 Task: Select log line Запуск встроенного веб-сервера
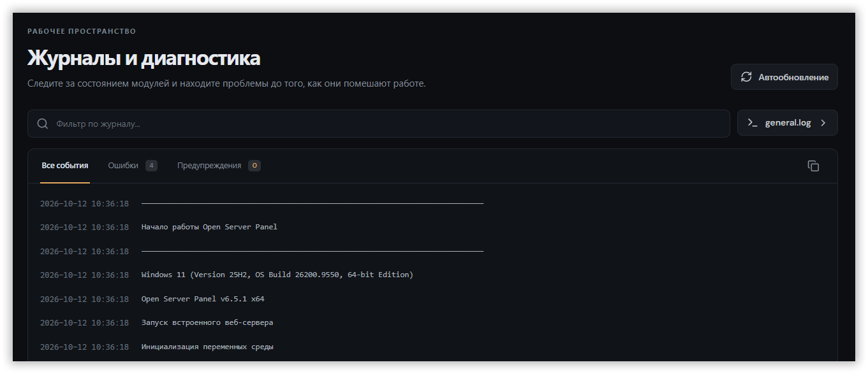207,322
